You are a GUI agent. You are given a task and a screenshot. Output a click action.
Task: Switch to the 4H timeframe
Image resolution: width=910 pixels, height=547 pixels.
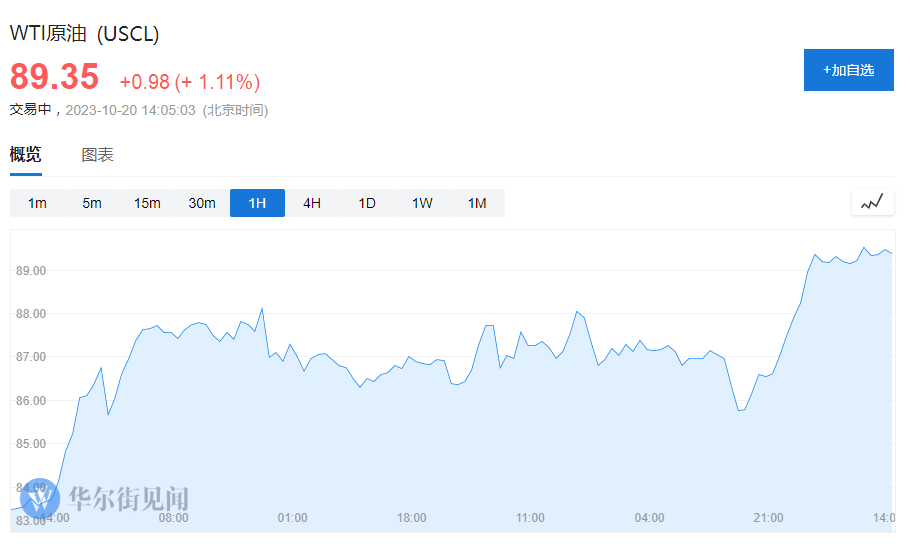coord(312,203)
